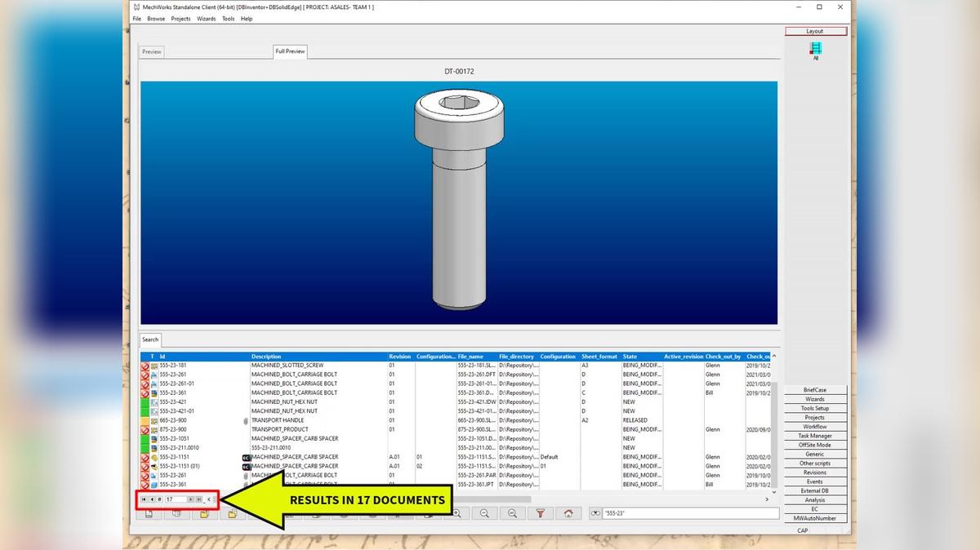Switch to the Preview tab
The width and height of the screenshot is (980, 550).
point(152,51)
